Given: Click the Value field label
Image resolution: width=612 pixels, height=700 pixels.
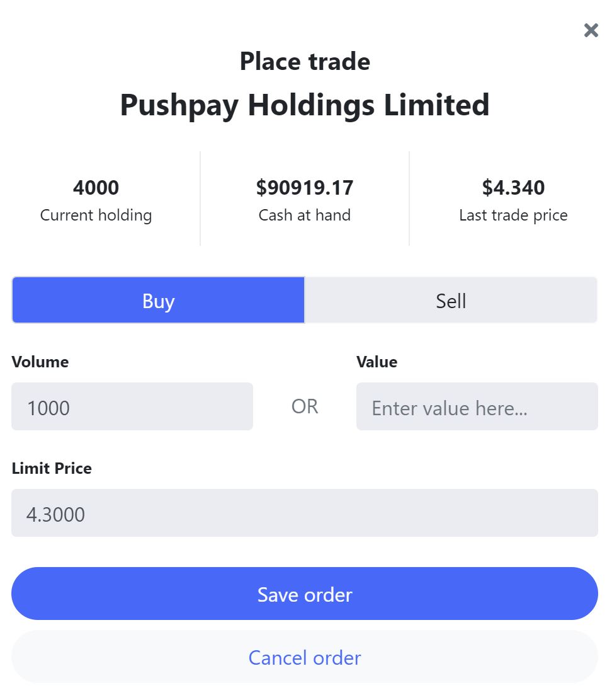Looking at the screenshot, I should click(377, 362).
